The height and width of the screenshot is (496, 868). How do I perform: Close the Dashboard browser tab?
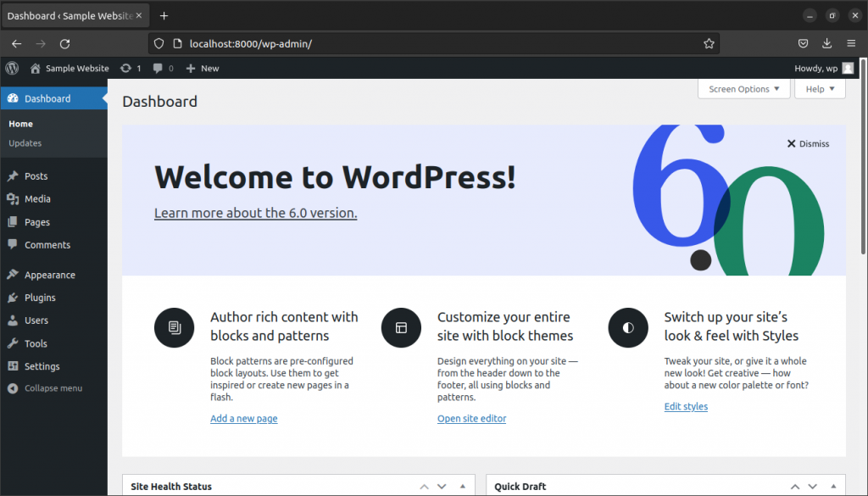click(x=139, y=15)
